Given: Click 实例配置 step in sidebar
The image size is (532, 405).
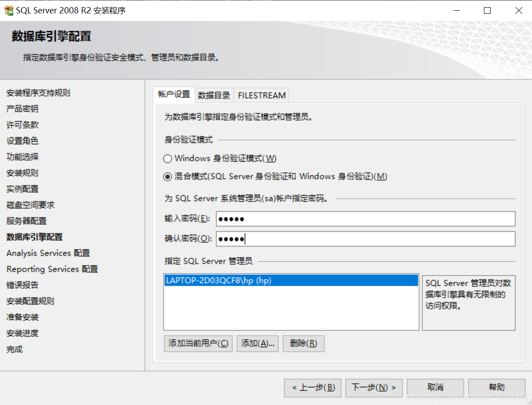Looking at the screenshot, I should point(22,189).
